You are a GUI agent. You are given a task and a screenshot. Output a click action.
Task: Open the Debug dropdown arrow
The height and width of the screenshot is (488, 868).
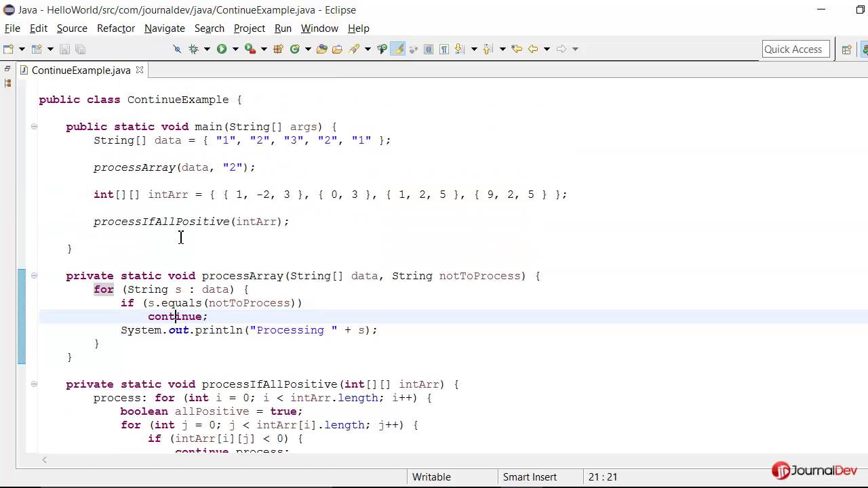207,49
